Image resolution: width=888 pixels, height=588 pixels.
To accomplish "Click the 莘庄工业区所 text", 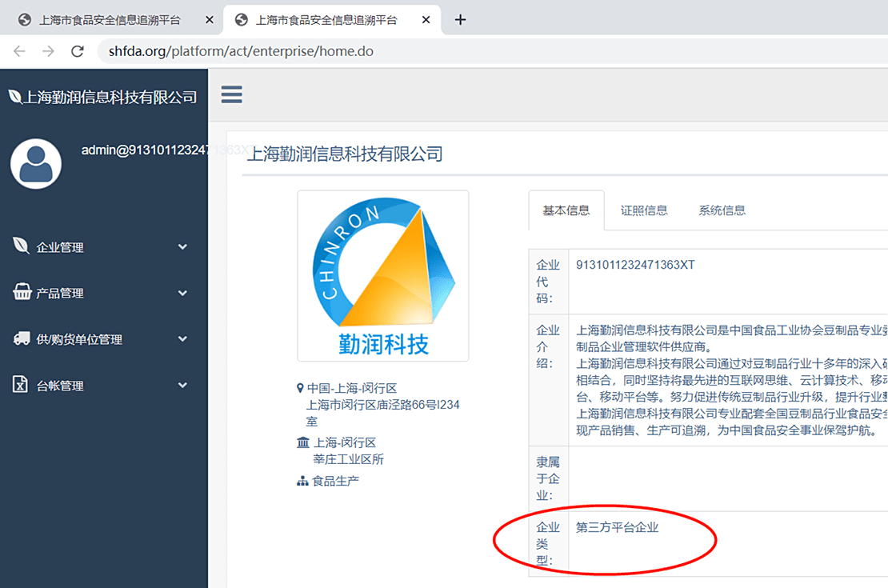I will pyautogui.click(x=348, y=459).
